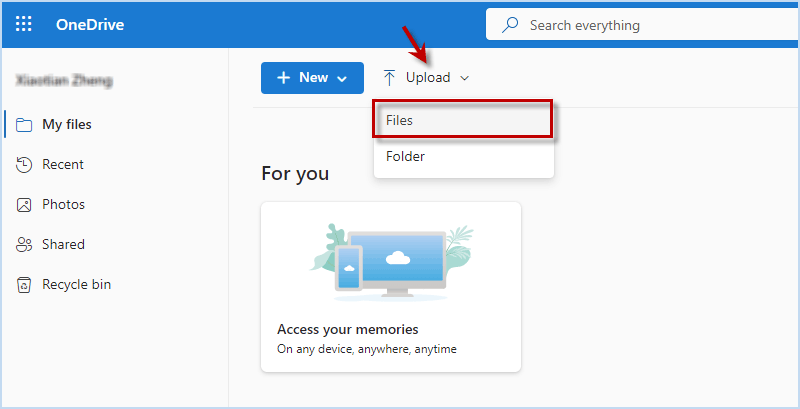
Task: Click the devices cloud illustration
Action: click(391, 262)
